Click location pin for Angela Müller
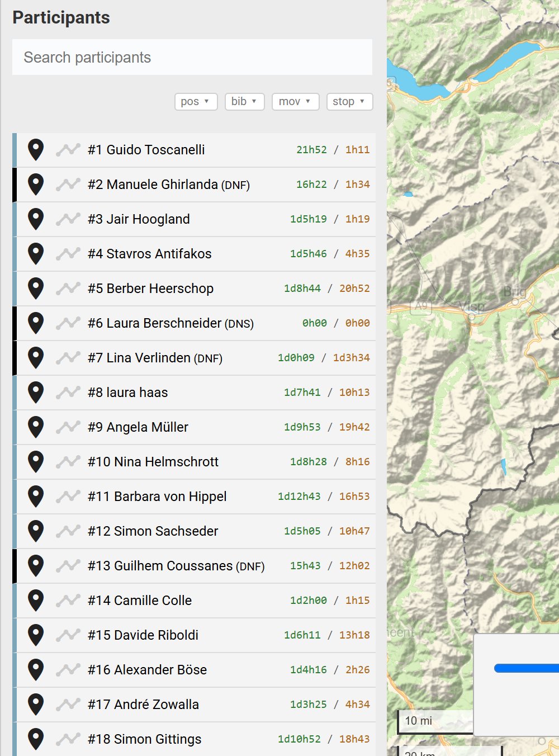The width and height of the screenshot is (559, 756). click(x=36, y=427)
